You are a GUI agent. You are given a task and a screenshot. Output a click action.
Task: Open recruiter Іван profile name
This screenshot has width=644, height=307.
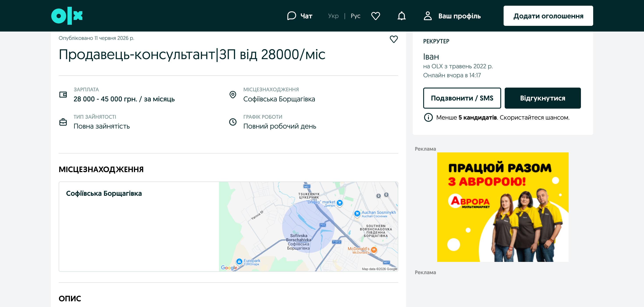pos(431,57)
